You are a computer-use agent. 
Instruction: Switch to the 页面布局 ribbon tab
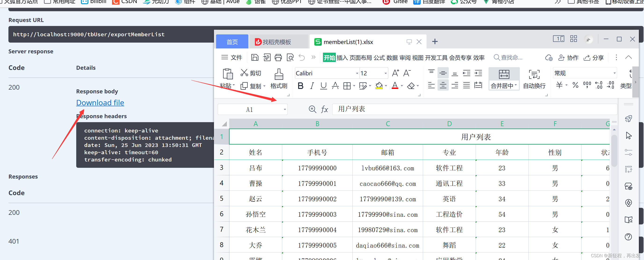(361, 58)
